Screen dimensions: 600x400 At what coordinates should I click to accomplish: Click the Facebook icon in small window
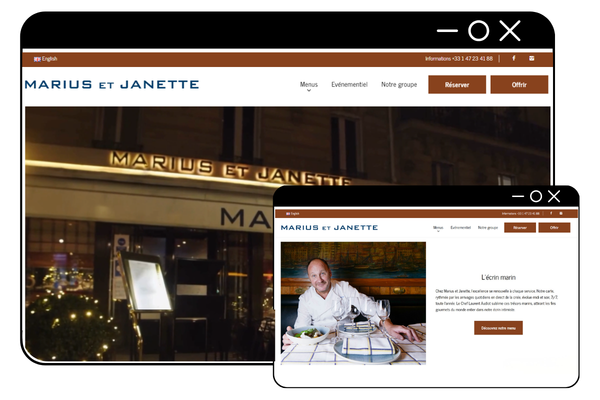tap(551, 213)
